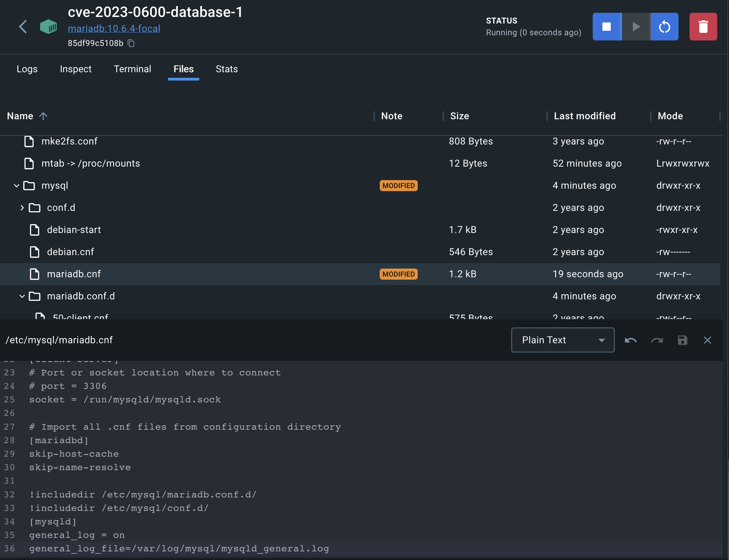Select the debian.cnf file
This screenshot has width=729, height=560.
70,252
